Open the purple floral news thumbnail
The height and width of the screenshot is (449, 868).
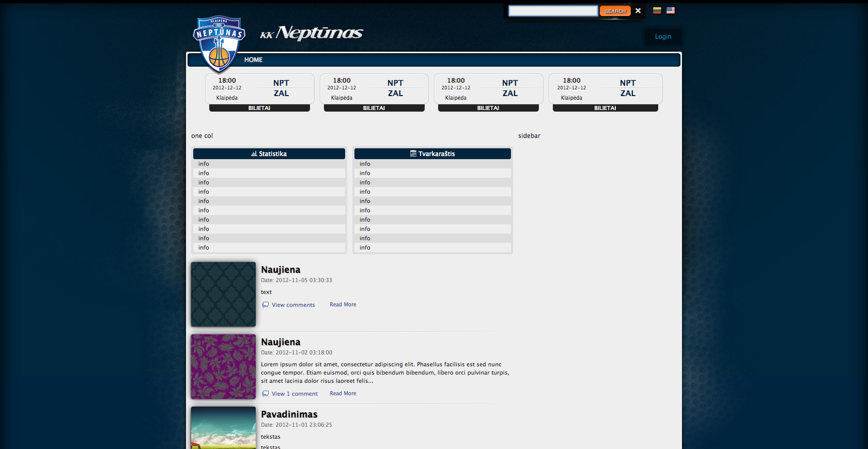(223, 366)
